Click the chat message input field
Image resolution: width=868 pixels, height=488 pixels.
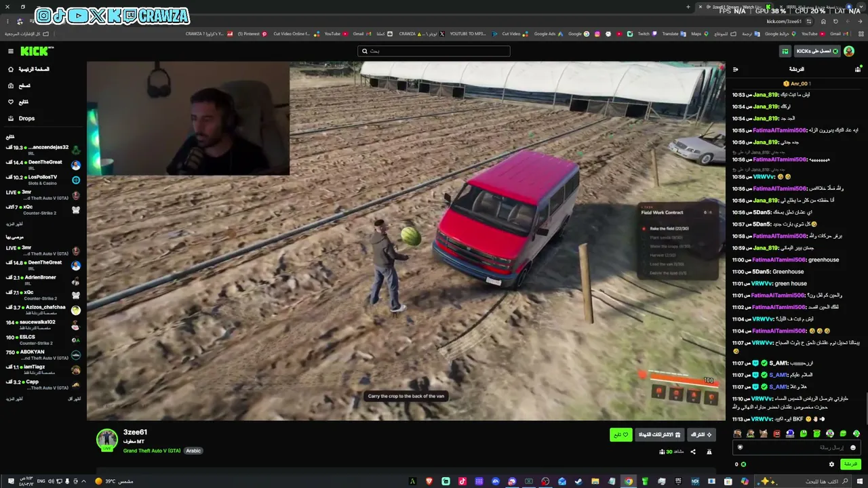pos(797,447)
